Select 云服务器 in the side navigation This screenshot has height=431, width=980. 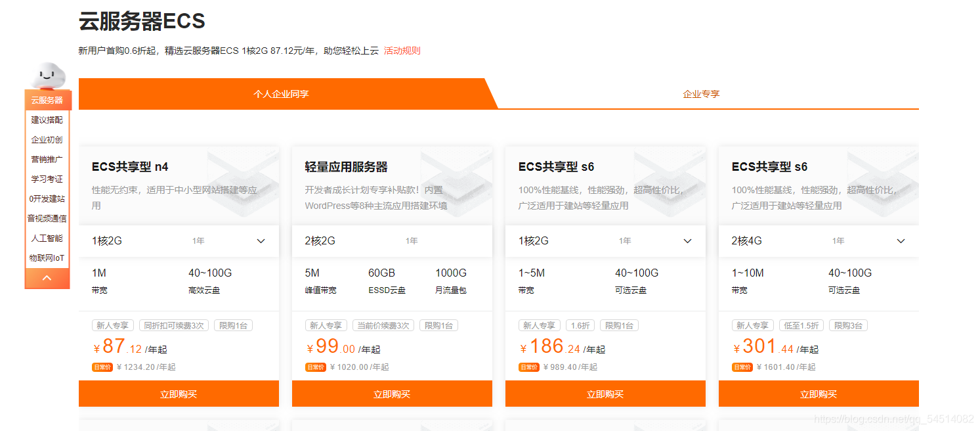tap(47, 101)
